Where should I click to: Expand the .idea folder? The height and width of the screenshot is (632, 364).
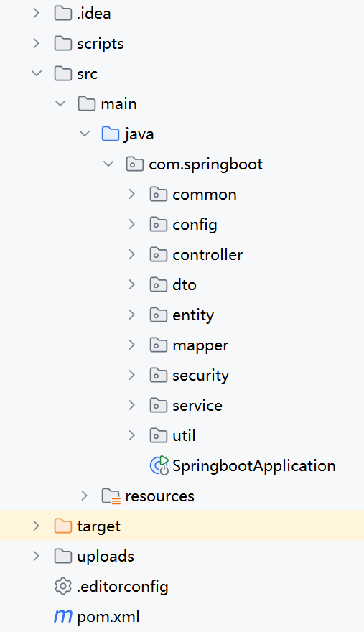tap(37, 14)
